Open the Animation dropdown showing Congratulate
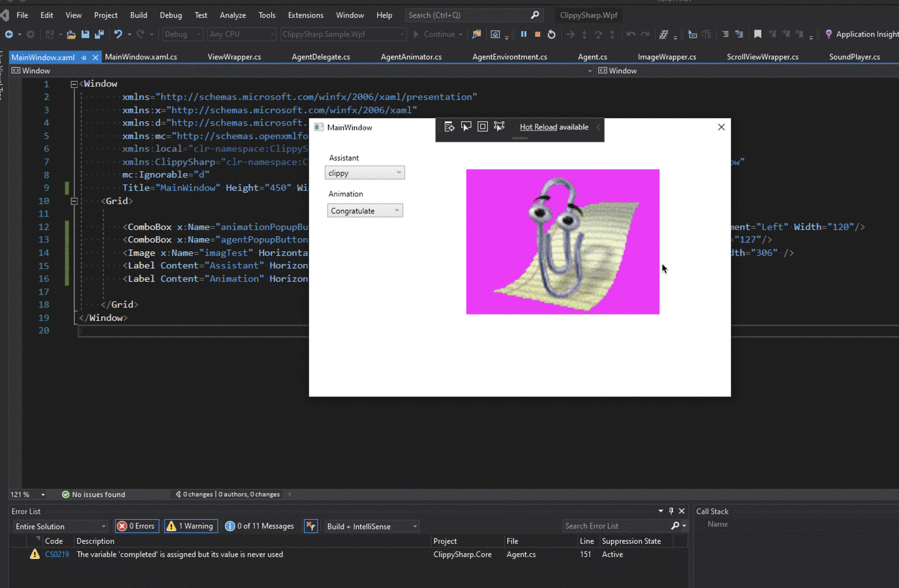Image resolution: width=899 pixels, height=588 pixels. pyautogui.click(x=365, y=210)
